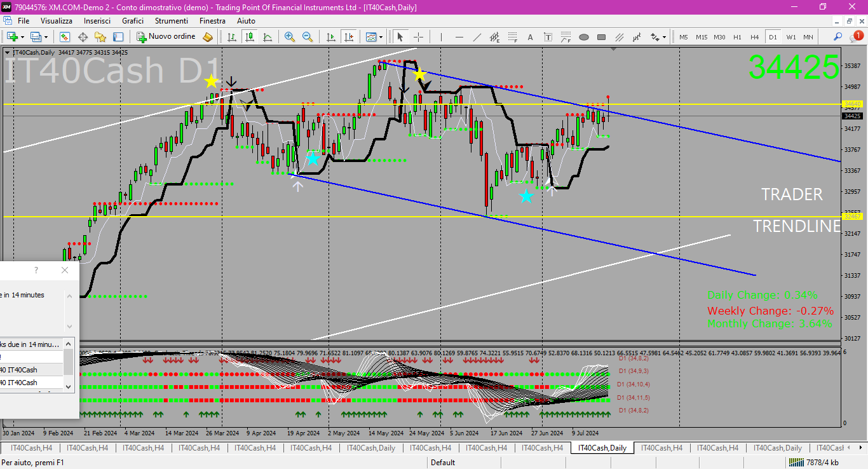868x469 pixels.
Task: Draw a vertical line tool
Action: coord(441,37)
